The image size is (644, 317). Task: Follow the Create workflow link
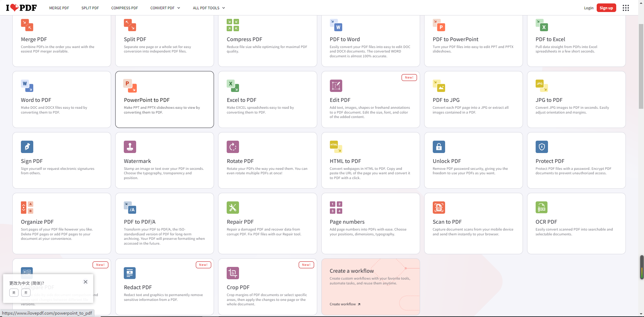point(345,304)
